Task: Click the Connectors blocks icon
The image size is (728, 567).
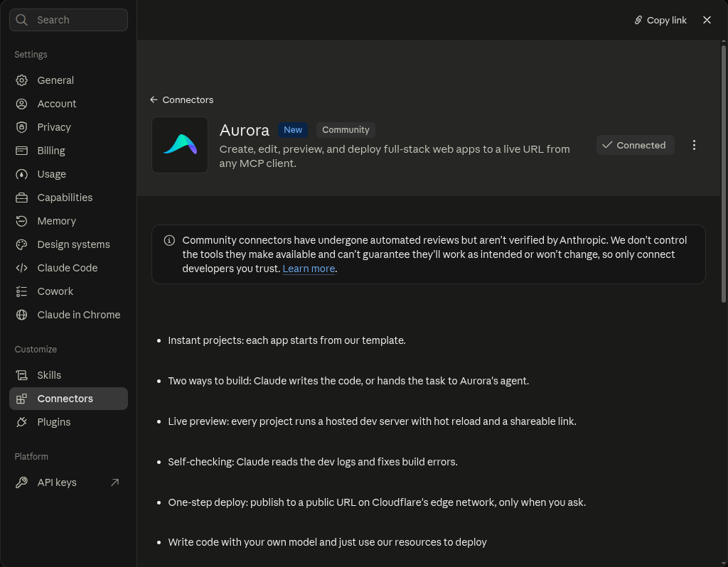Action: [x=21, y=399]
